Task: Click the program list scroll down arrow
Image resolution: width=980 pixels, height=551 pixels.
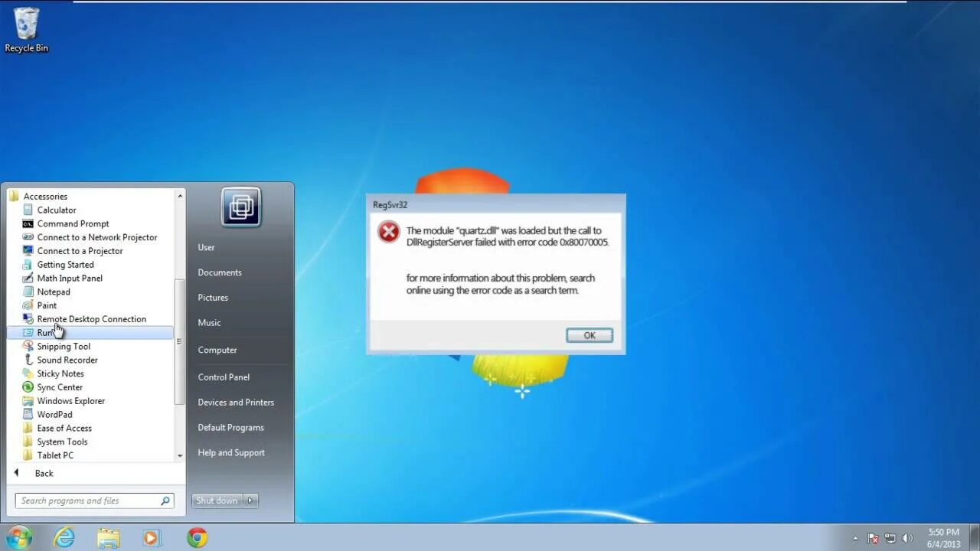Action: (180, 456)
